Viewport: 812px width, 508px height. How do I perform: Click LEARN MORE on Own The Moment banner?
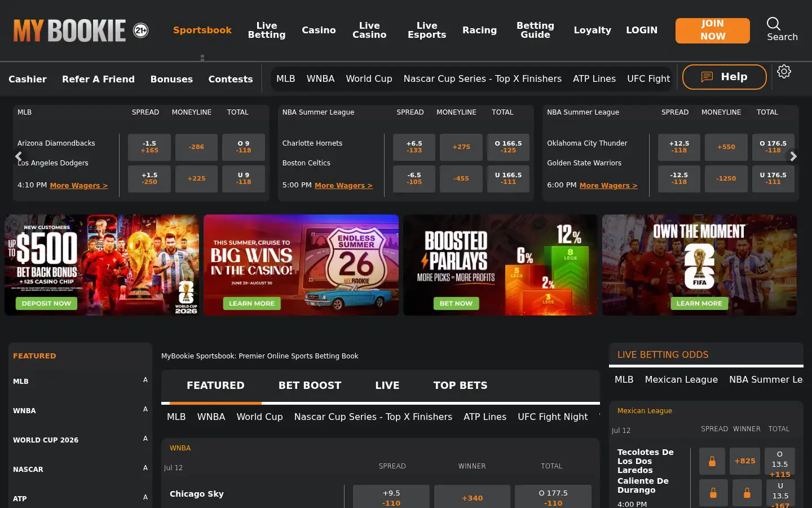(699, 304)
